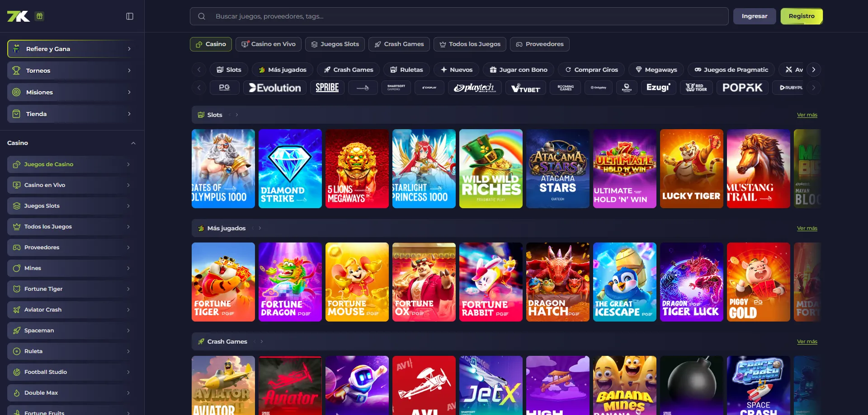Collapse the Casino sidebar section
Viewport: 868px width, 415px height.
133,143
